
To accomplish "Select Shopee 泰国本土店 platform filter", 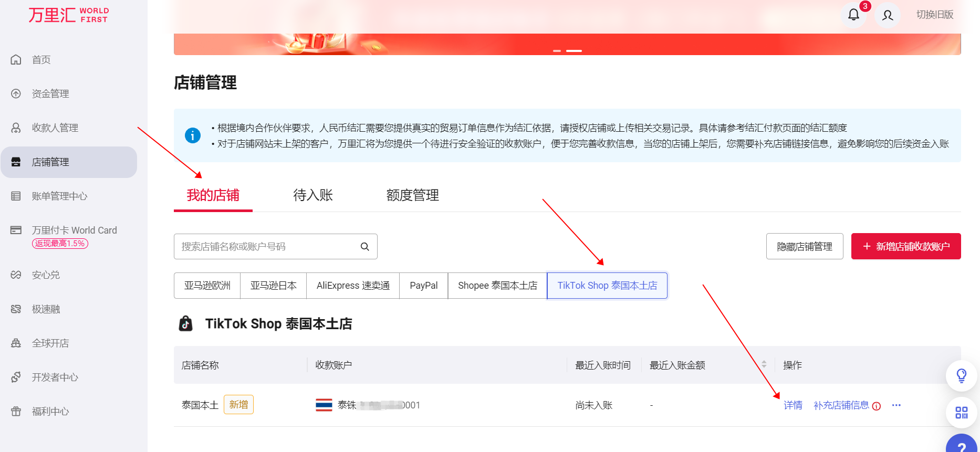I will 498,286.
